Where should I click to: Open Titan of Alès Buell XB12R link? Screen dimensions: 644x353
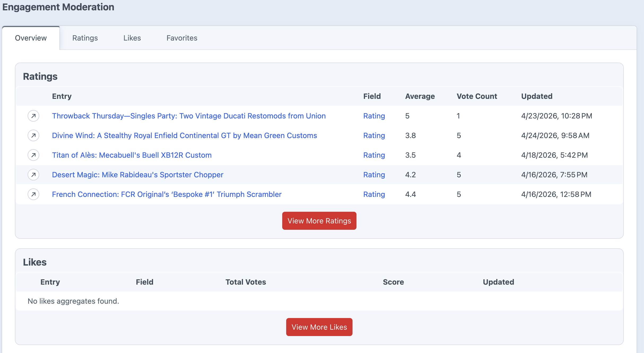(x=132, y=155)
